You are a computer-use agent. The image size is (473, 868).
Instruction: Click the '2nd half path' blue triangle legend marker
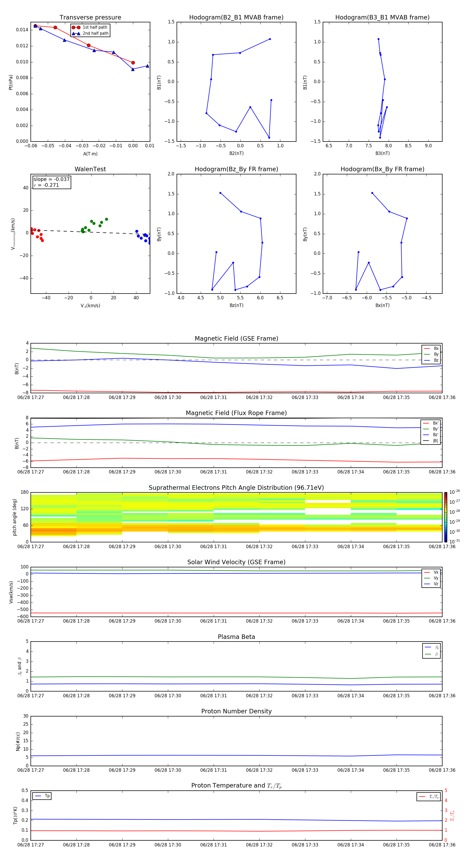[x=76, y=33]
